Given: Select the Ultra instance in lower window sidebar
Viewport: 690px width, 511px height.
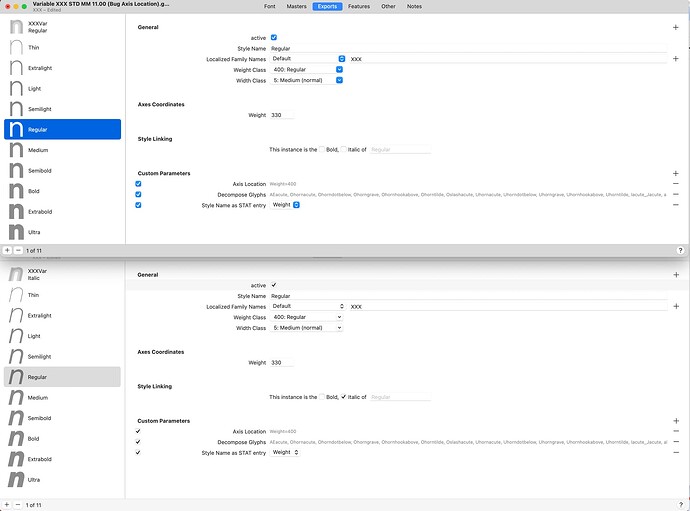Looking at the screenshot, I should (x=62, y=479).
